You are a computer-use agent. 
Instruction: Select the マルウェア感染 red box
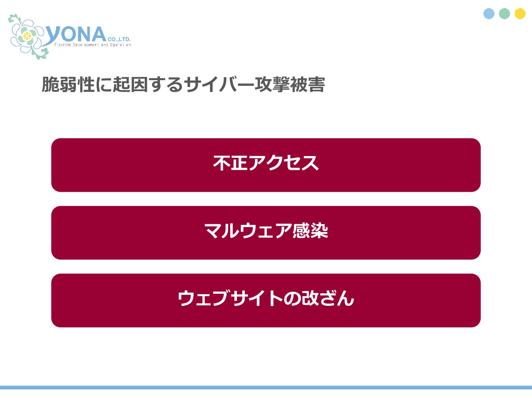coord(266,233)
